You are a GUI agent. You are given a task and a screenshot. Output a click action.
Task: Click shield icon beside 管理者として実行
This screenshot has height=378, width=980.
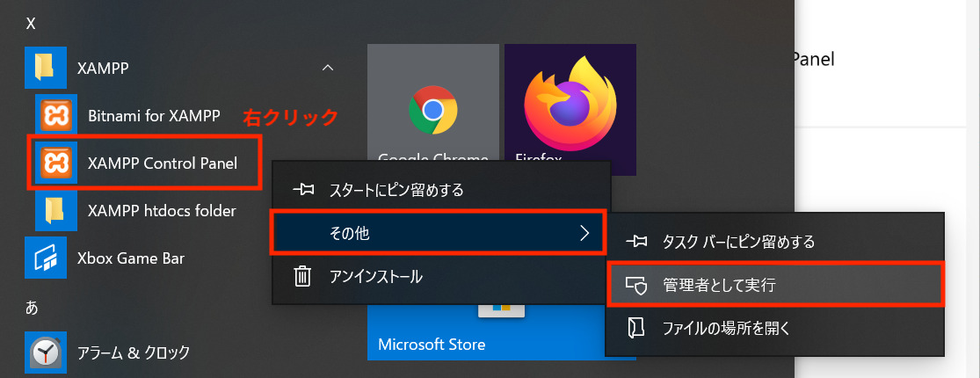(636, 285)
